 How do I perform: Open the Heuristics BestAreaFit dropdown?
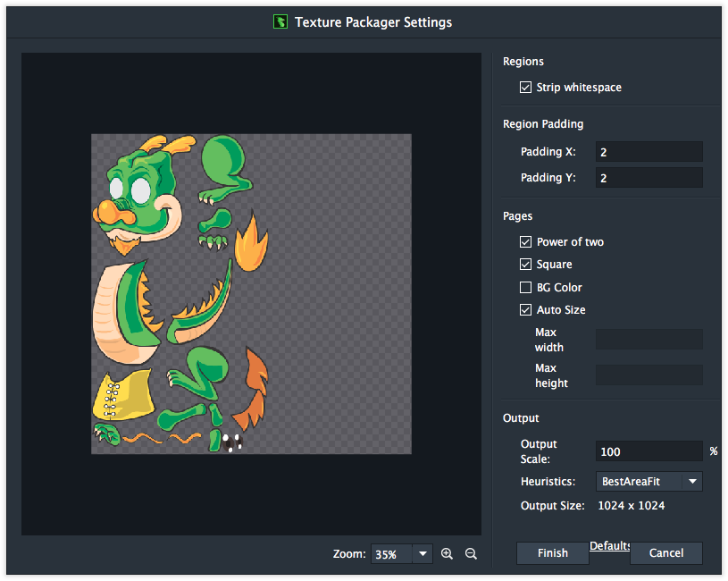pyautogui.click(x=649, y=481)
